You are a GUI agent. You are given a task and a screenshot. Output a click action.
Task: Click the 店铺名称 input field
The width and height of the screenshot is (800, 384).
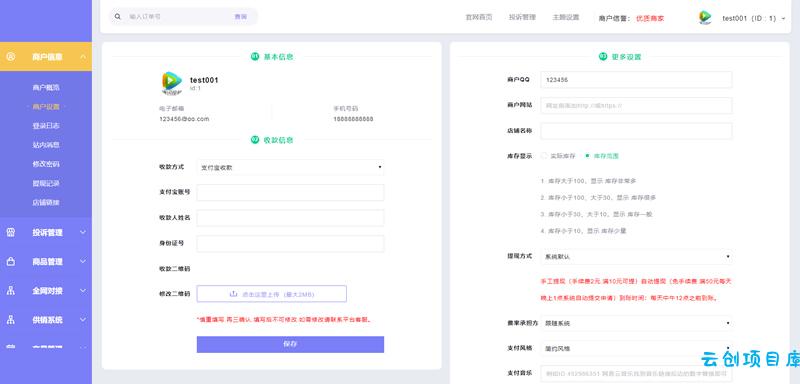coord(636,131)
